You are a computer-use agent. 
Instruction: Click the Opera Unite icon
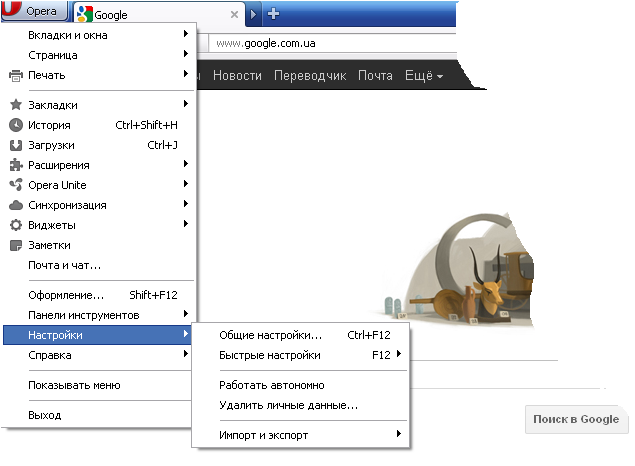pos(16,185)
